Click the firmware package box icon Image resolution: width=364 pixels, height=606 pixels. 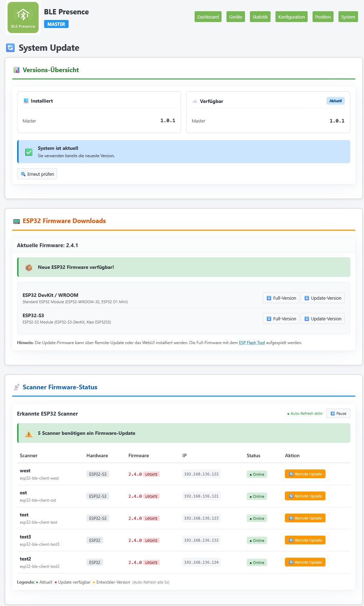[x=29, y=267]
